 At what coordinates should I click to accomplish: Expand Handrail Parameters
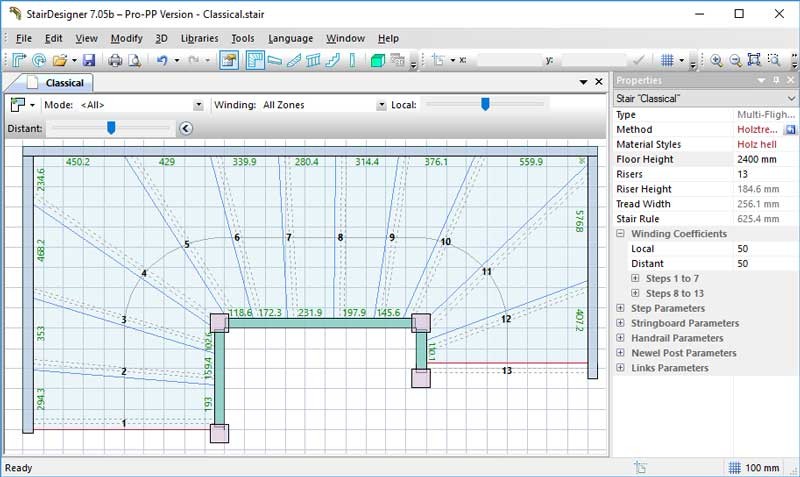point(620,338)
